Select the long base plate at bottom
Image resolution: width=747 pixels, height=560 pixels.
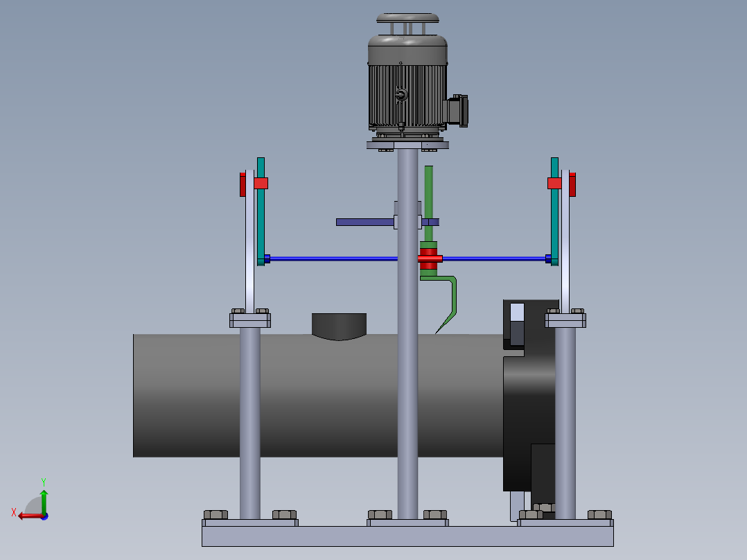407,536
